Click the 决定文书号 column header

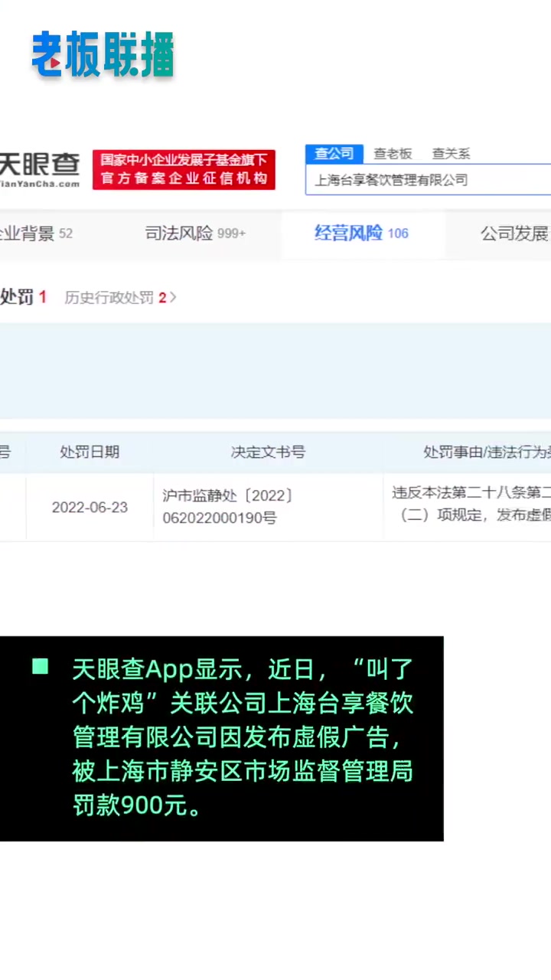(x=268, y=452)
